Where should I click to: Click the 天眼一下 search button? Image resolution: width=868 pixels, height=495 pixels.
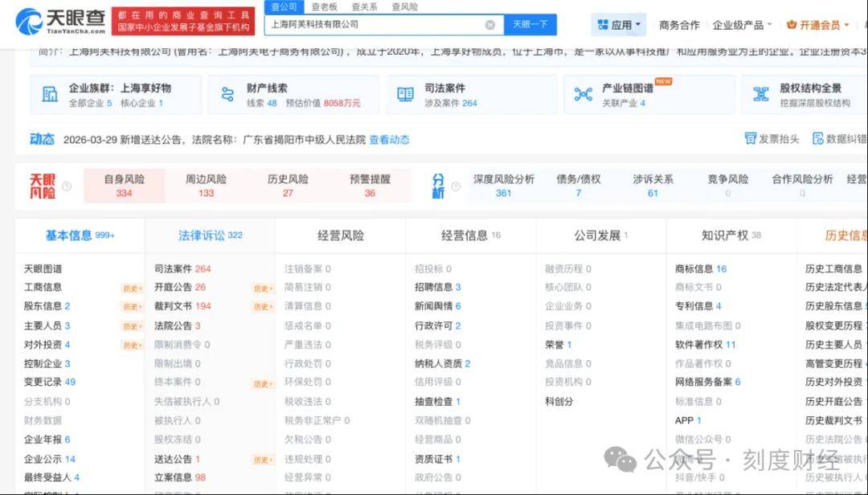tap(532, 24)
